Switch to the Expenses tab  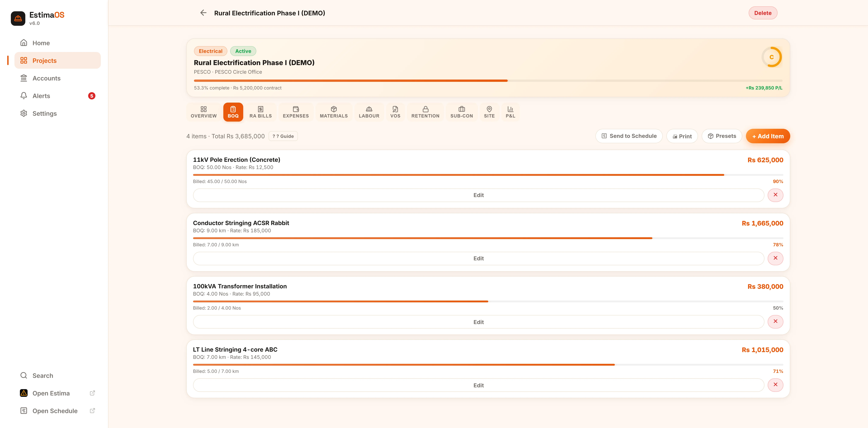click(296, 112)
